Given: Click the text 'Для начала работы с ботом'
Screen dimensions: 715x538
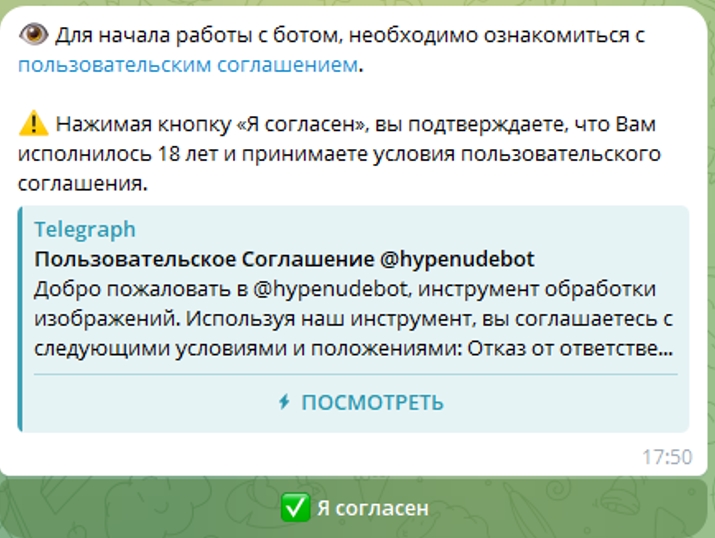Looking at the screenshot, I should coord(198,35).
